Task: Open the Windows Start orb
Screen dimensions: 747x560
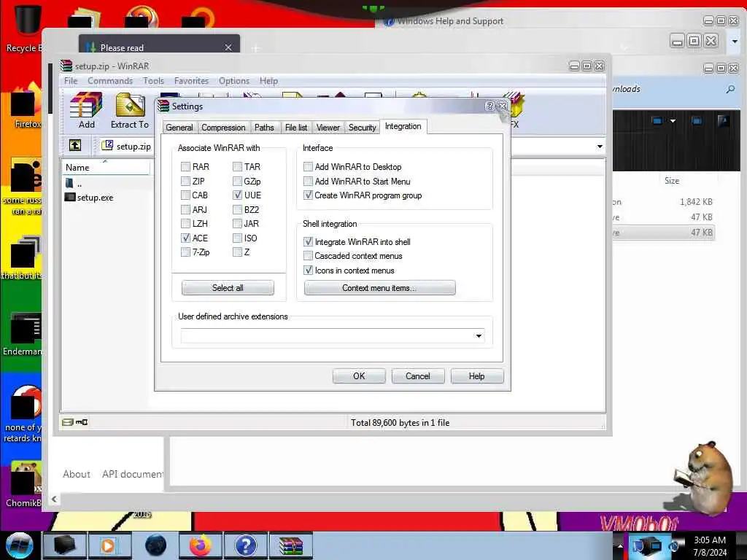Action: click(x=19, y=545)
